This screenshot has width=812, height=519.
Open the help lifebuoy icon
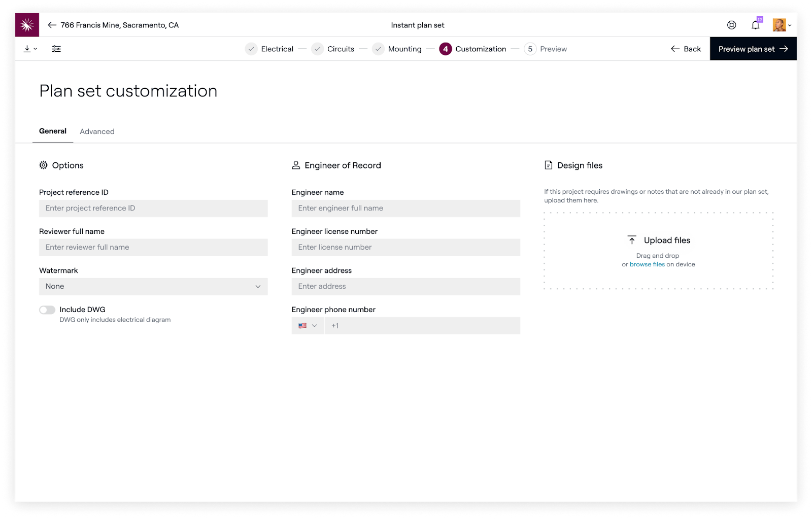point(731,25)
